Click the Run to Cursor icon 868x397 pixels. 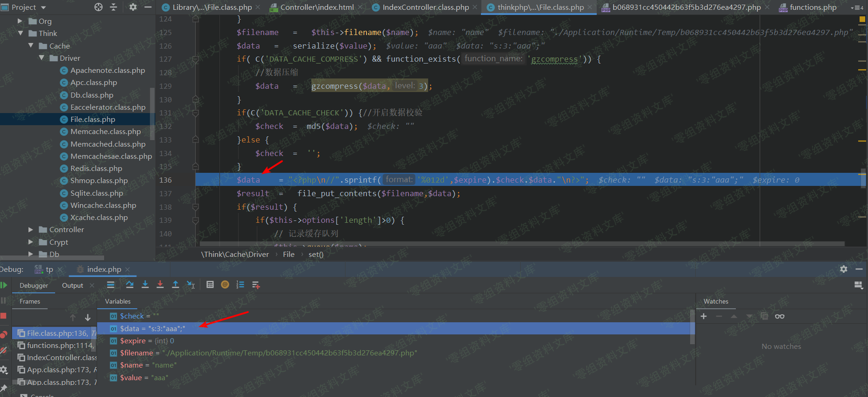point(191,284)
